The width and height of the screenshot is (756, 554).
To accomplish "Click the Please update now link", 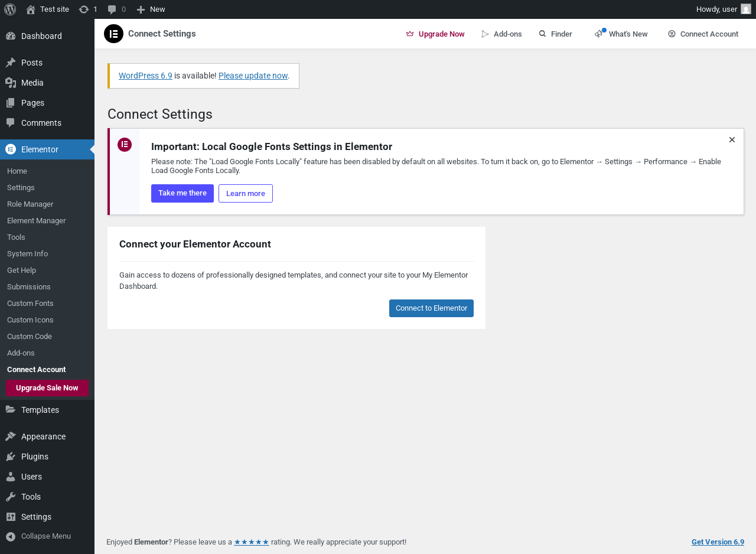I will tap(253, 76).
